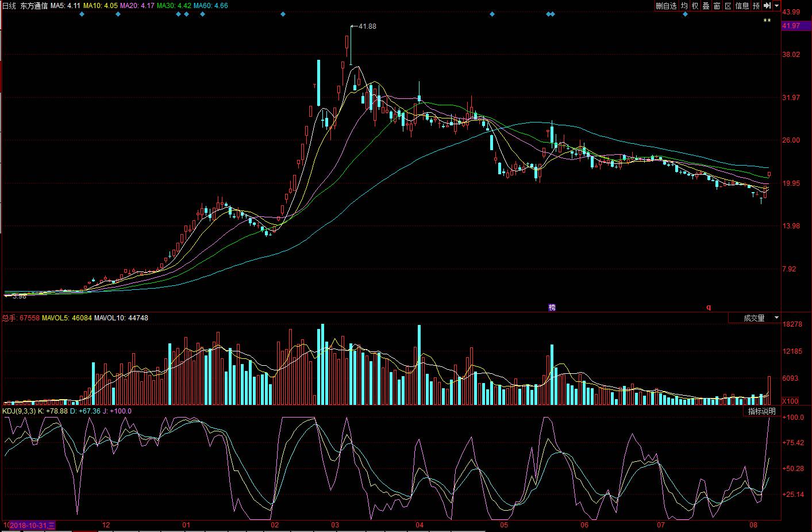Open the 信息 info panel
812x532 pixels.
pyautogui.click(x=742, y=6)
